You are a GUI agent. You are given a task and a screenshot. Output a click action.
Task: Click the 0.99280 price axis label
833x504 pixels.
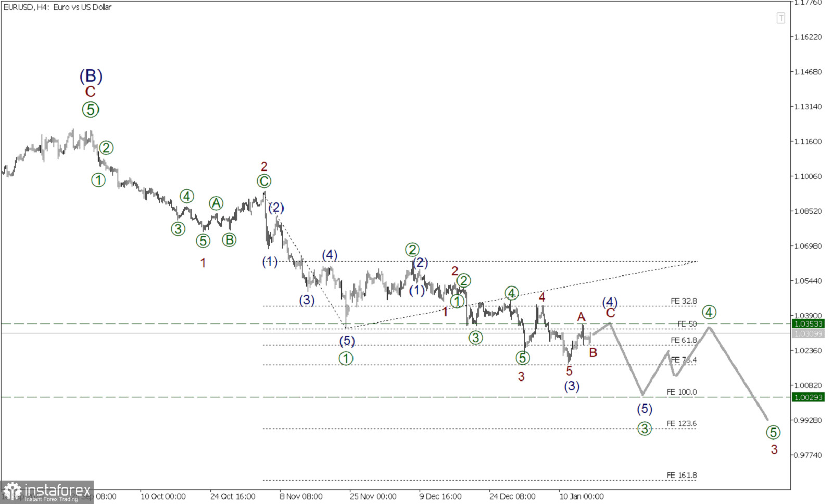[x=807, y=420]
